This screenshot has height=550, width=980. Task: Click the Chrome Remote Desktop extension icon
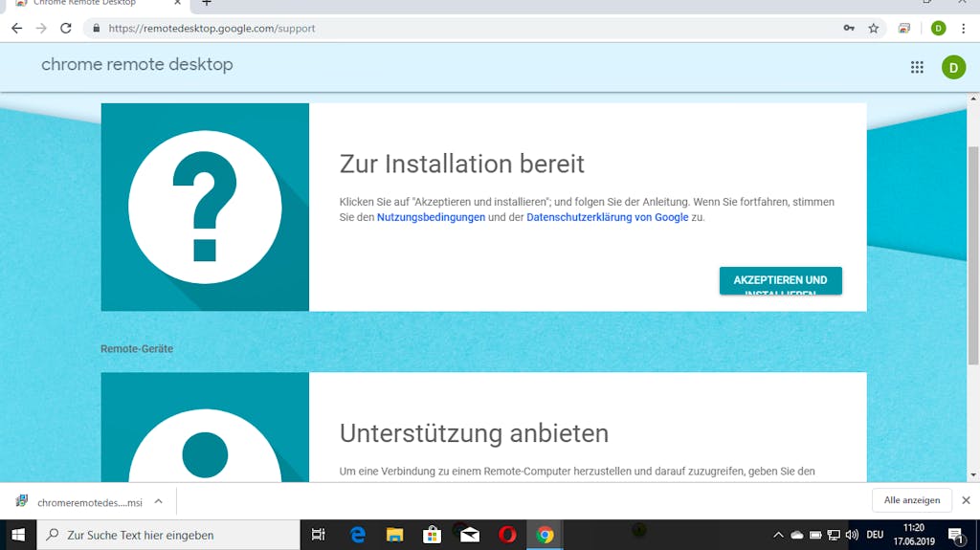coord(904,28)
